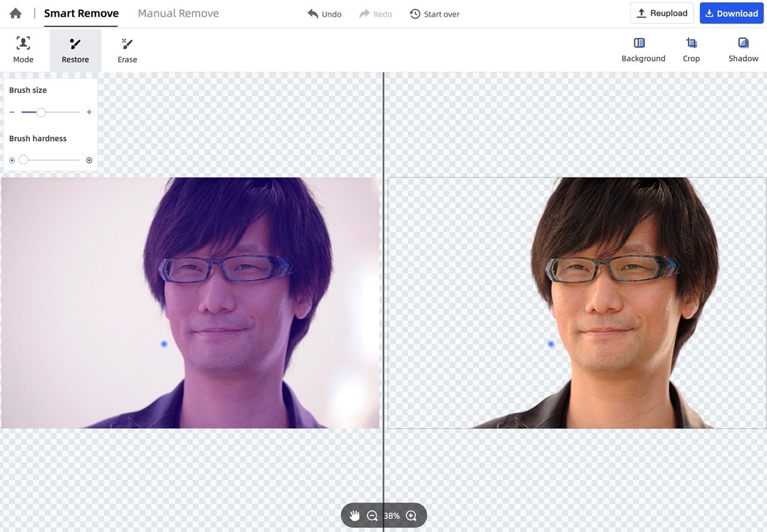The image size is (767, 532).
Task: Open the Background options
Action: (643, 50)
